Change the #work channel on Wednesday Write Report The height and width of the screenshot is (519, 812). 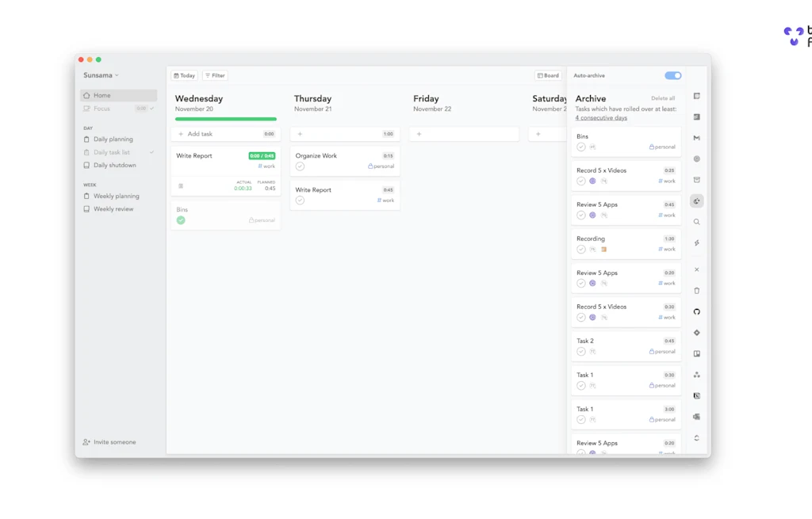coord(266,166)
